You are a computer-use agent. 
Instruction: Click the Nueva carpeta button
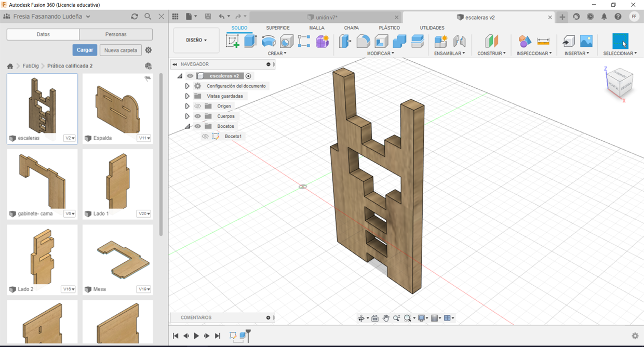pyautogui.click(x=120, y=50)
